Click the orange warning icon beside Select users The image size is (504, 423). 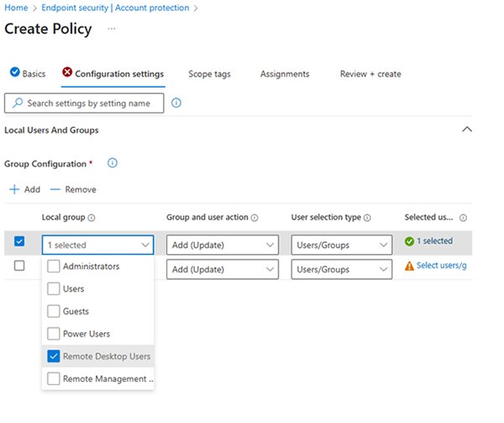tap(409, 266)
